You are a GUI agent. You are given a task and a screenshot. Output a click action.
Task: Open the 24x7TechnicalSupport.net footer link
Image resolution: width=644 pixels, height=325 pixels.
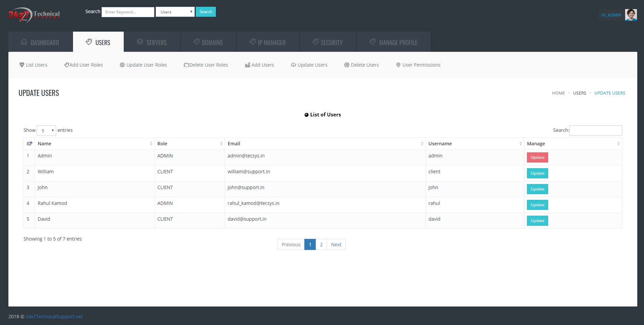pyautogui.click(x=54, y=317)
